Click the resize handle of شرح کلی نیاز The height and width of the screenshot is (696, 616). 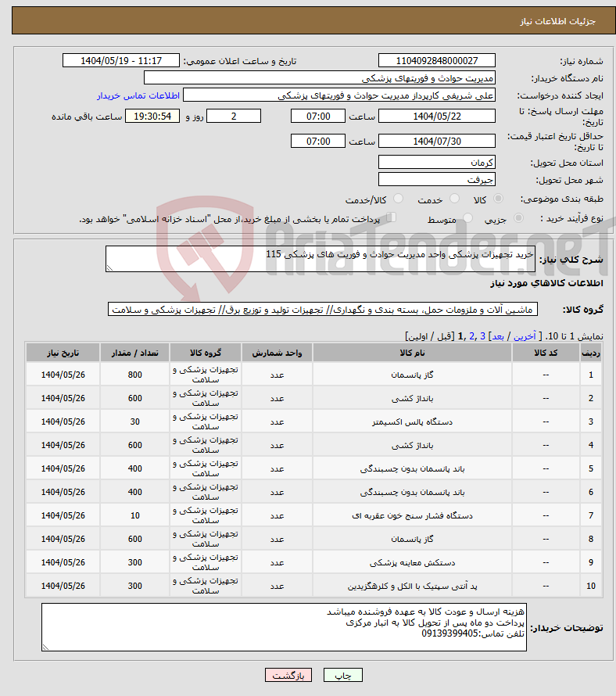pos(109,267)
